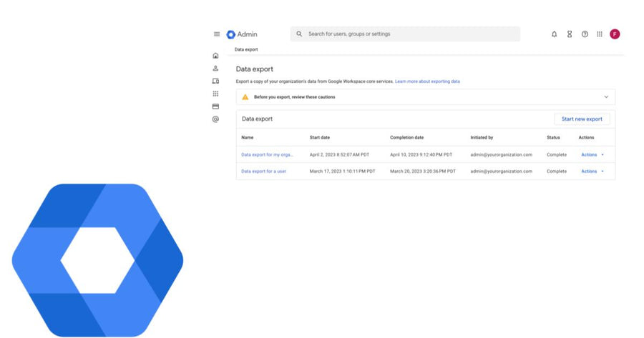Click the Initiated by column header
The image size is (644, 338).
click(x=482, y=137)
